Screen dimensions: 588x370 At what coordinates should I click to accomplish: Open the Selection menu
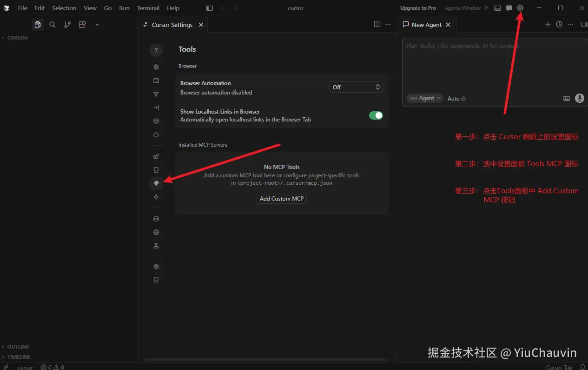pos(64,8)
